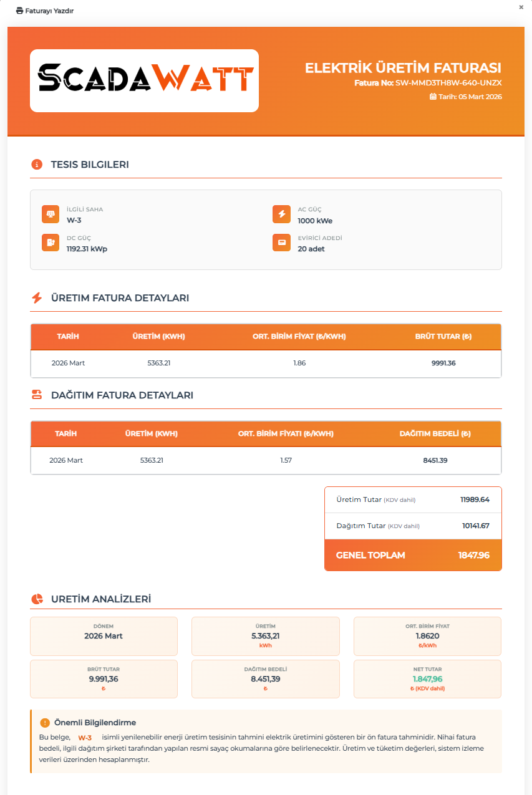532x795 pixels.
Task: Click the Faturayı Yazdır print button
Action: [44, 11]
